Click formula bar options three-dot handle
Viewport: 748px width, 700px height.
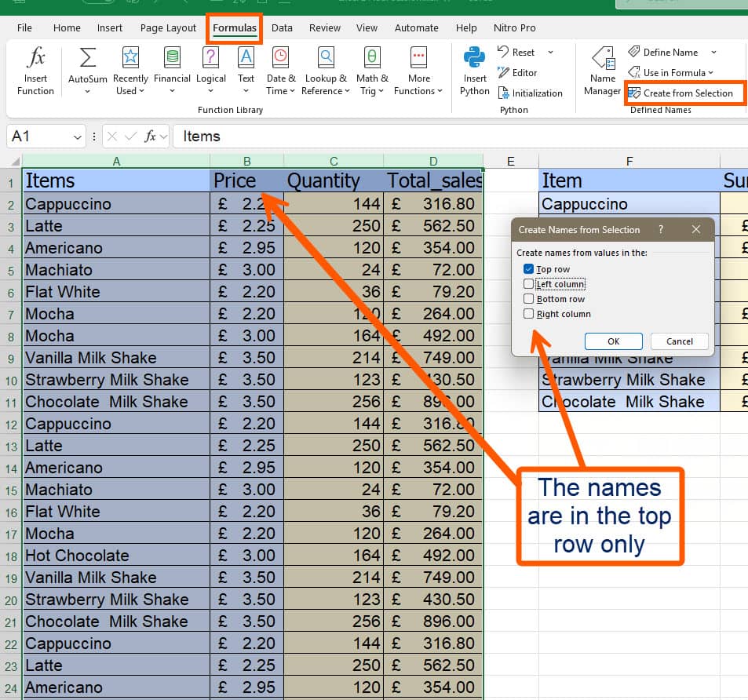94,137
